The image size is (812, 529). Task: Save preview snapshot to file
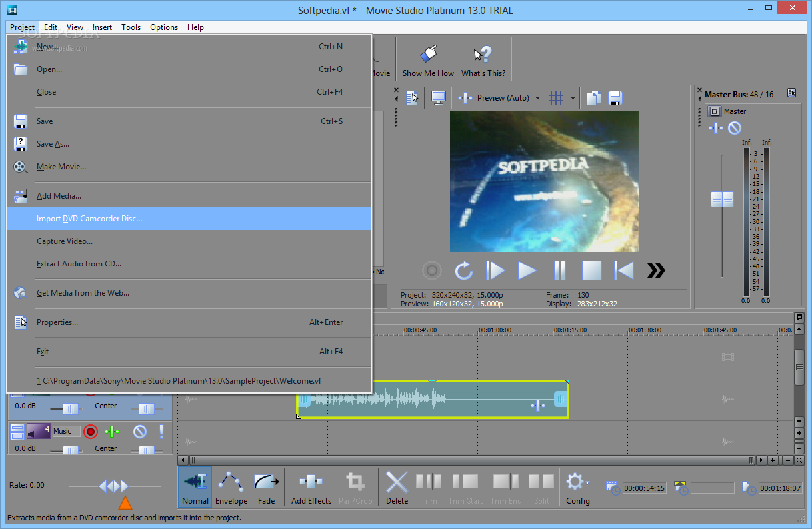point(615,98)
